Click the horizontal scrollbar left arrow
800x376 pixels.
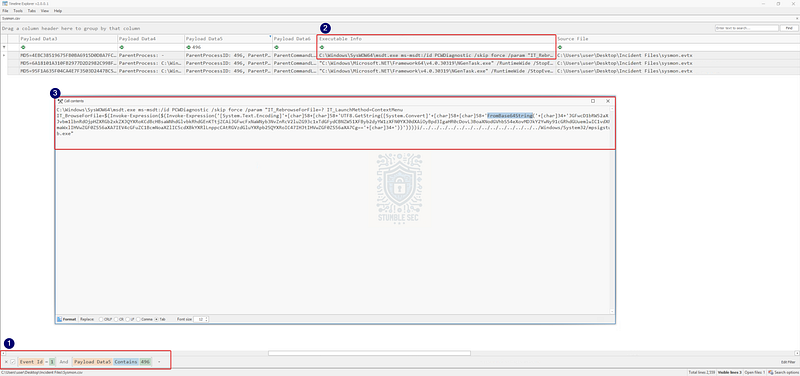click(x=4, y=353)
